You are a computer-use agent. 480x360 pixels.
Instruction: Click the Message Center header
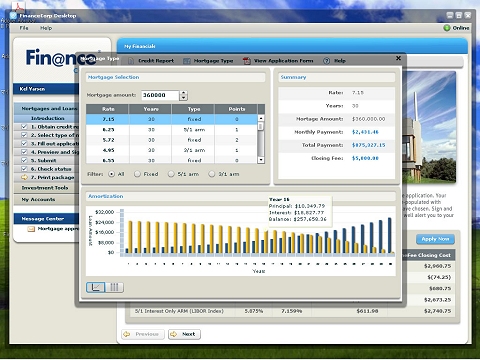point(47,219)
